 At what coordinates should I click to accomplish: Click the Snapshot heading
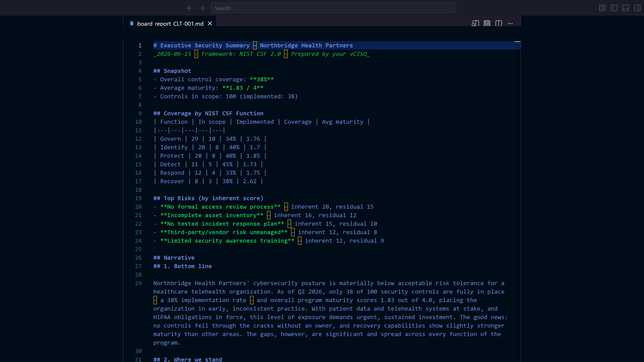172,71
